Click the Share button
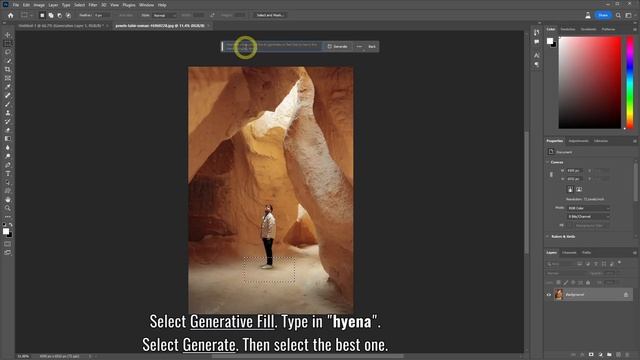The image size is (640, 360). coord(603,15)
